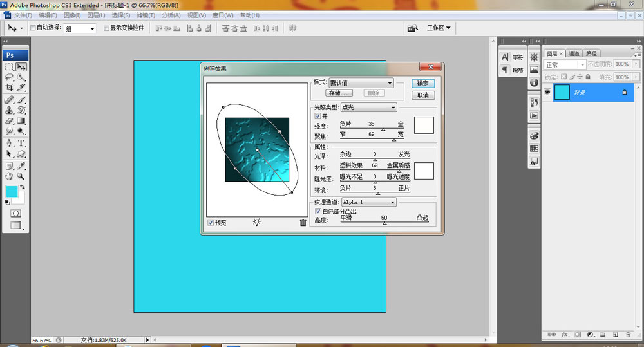This screenshot has width=644, height=347.
Task: Select the Eyedropper tool
Action: [21, 166]
